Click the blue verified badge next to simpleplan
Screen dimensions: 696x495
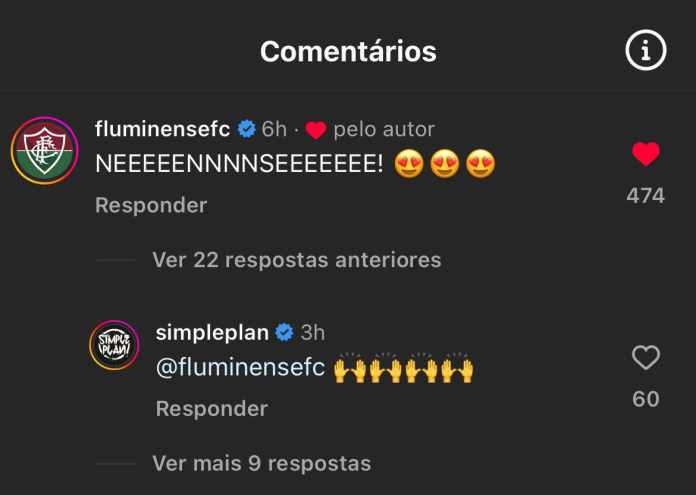click(x=285, y=333)
